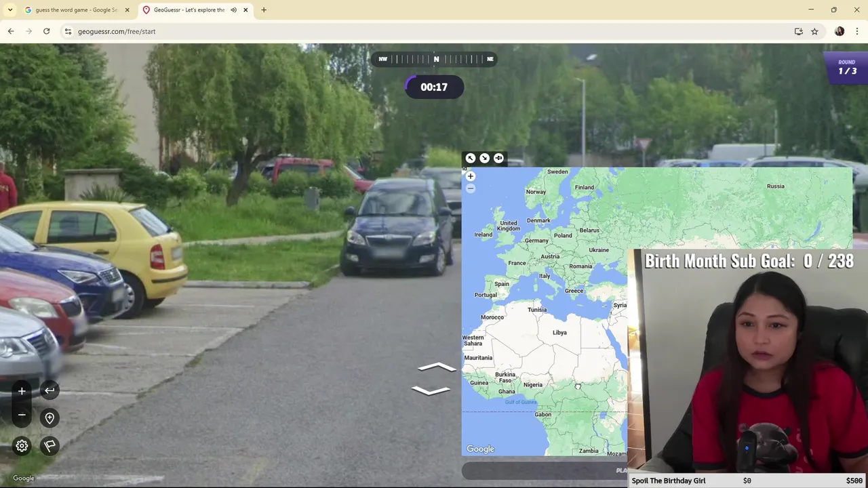Reload the GeoGuessr page
The width and height of the screenshot is (868, 488).
pos(46,31)
